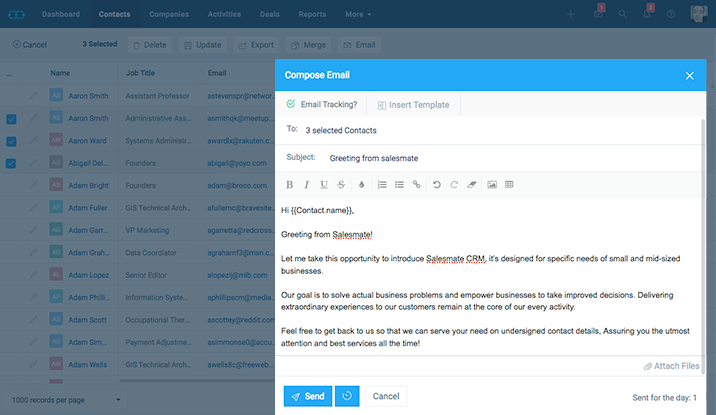
Task: Open the Deals section
Action: coord(269,14)
